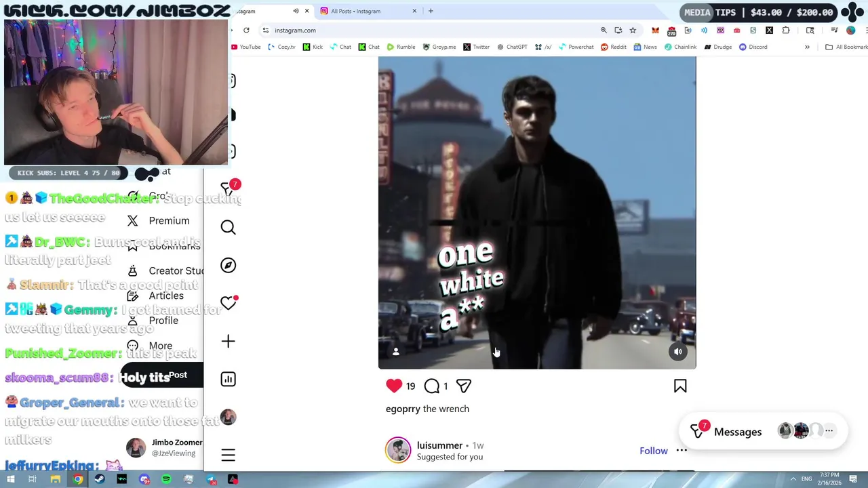Open Discord bookmark
Image resolution: width=868 pixels, height=488 pixels.
(753, 47)
